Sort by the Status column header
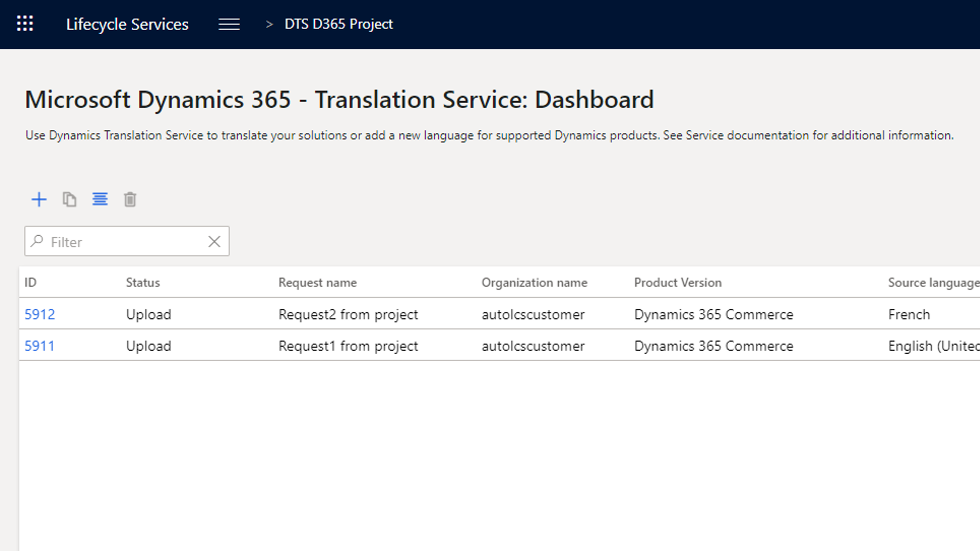The height and width of the screenshot is (551, 980). tap(143, 282)
